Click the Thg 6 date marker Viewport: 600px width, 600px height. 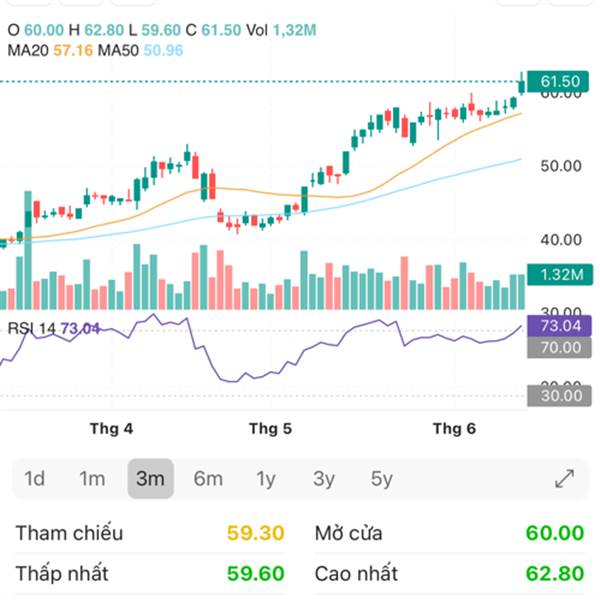click(453, 429)
